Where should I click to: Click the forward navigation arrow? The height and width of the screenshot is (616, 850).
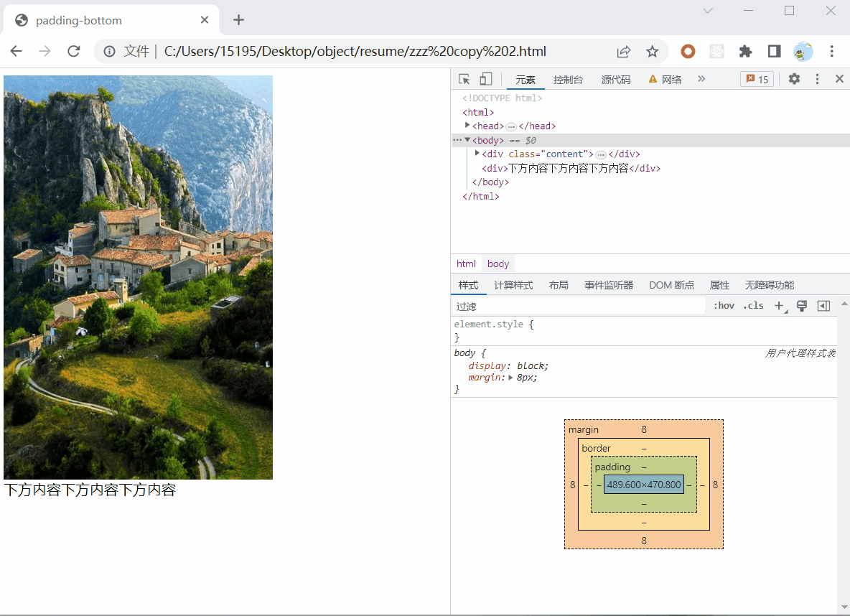(x=45, y=51)
